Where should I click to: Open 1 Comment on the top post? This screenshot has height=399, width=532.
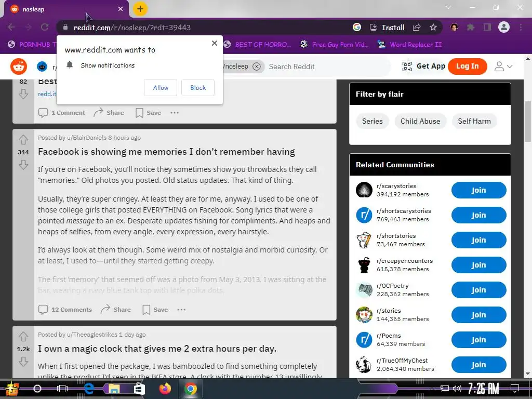61,113
